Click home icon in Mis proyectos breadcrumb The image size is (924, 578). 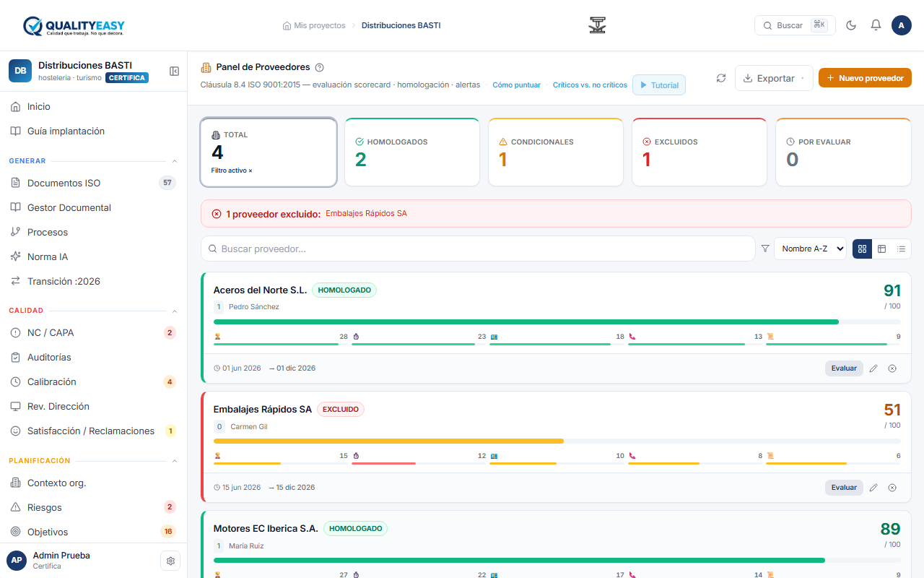coord(287,25)
